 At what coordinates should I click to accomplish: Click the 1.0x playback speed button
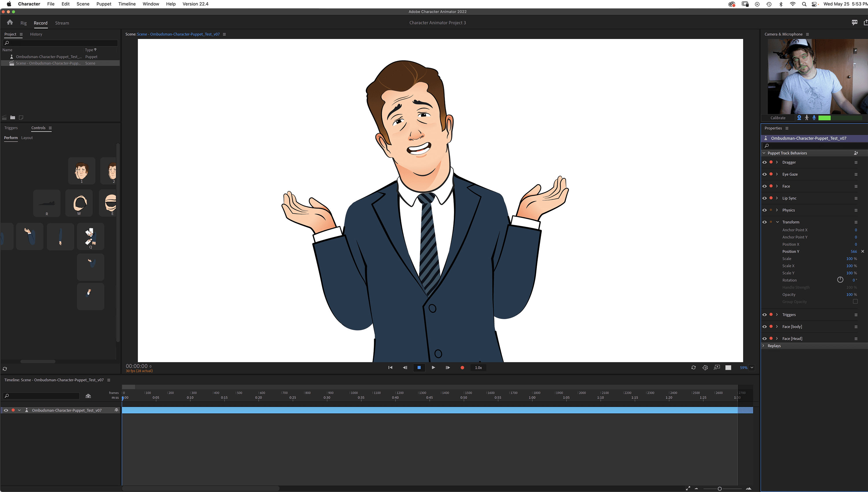[x=478, y=368]
